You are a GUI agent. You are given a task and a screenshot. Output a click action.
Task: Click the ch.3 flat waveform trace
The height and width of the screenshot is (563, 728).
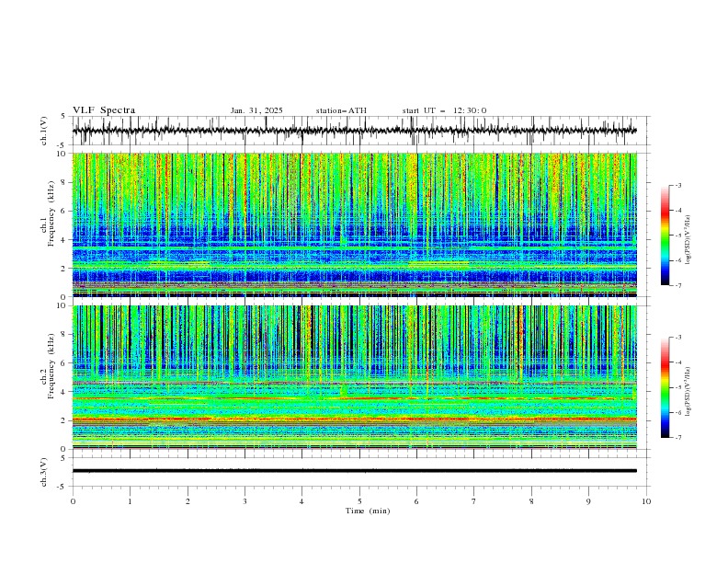coord(354,471)
